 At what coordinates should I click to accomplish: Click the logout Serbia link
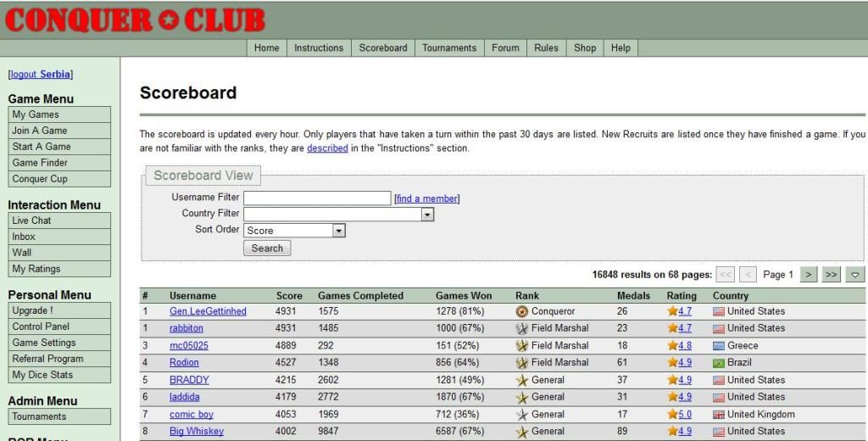pyautogui.click(x=41, y=75)
